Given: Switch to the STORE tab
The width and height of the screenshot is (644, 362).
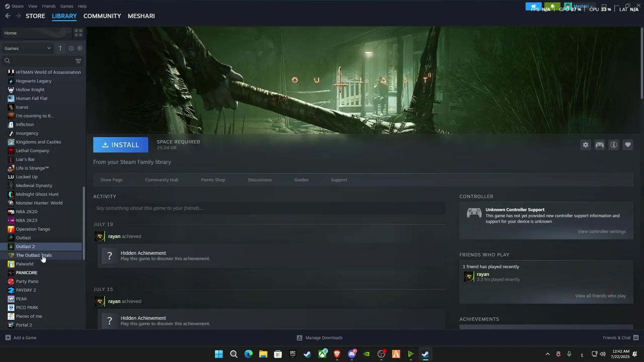Looking at the screenshot, I should pyautogui.click(x=35, y=16).
